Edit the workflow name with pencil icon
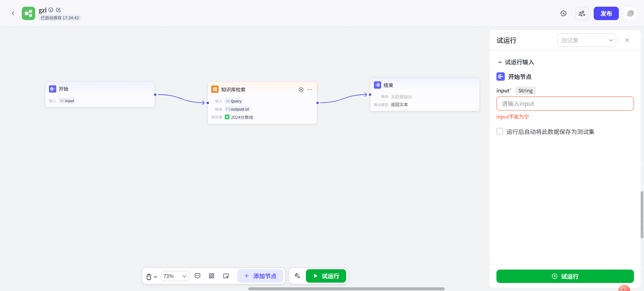Viewport: 644px width, 291px height. click(x=58, y=10)
